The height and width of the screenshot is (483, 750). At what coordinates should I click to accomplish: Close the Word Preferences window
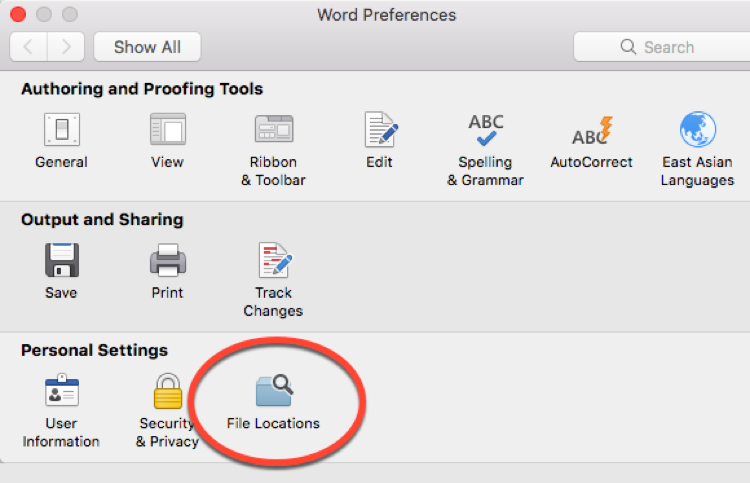tap(18, 14)
